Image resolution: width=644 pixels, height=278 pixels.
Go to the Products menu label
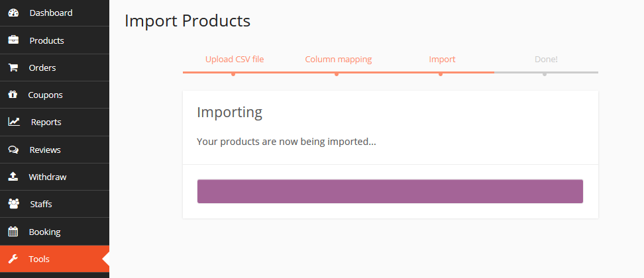pos(46,40)
